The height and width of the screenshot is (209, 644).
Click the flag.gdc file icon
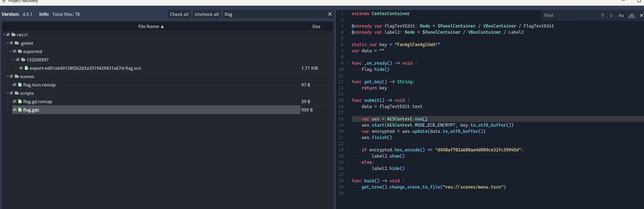pyautogui.click(x=20, y=110)
